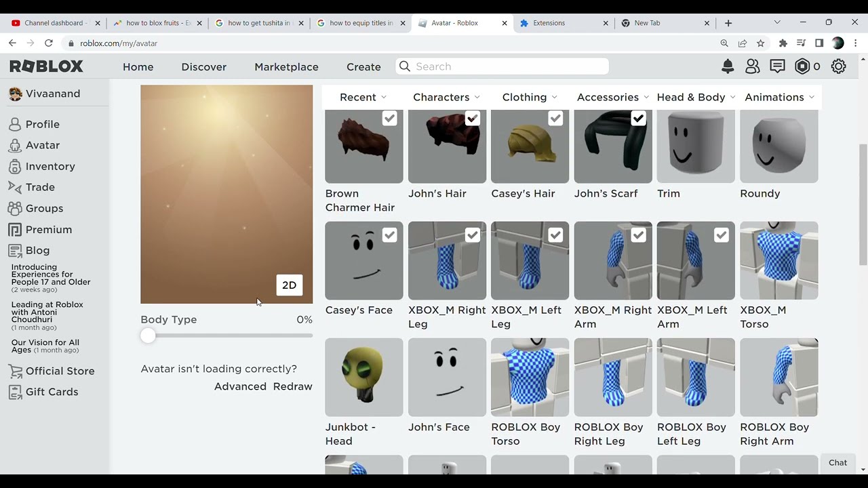Switch to Channel dashboard browser tab
This screenshot has width=868, height=488.
(x=56, y=23)
